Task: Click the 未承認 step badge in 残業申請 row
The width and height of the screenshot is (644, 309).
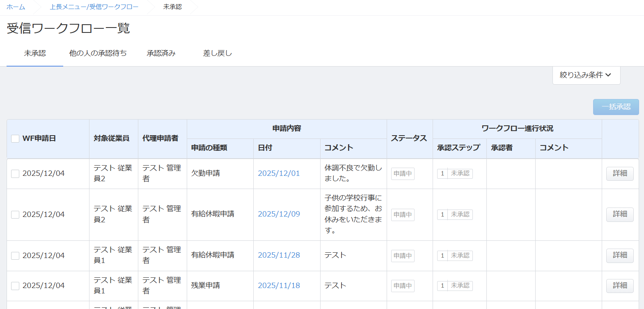Action: pyautogui.click(x=460, y=286)
